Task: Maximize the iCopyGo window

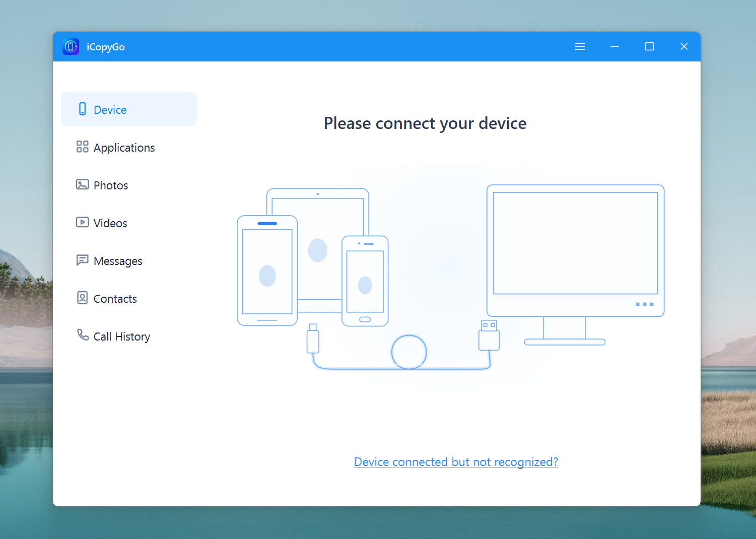Action: tap(649, 46)
